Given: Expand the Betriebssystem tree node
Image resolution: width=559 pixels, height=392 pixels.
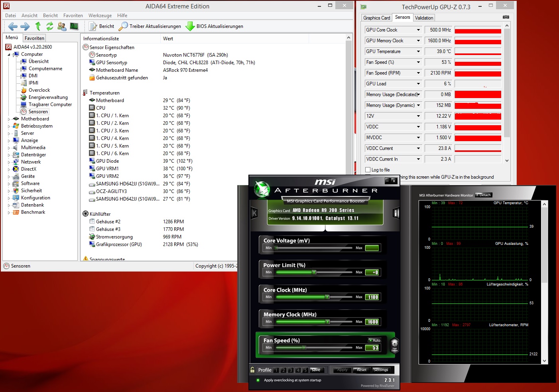Looking at the screenshot, I should [9, 126].
